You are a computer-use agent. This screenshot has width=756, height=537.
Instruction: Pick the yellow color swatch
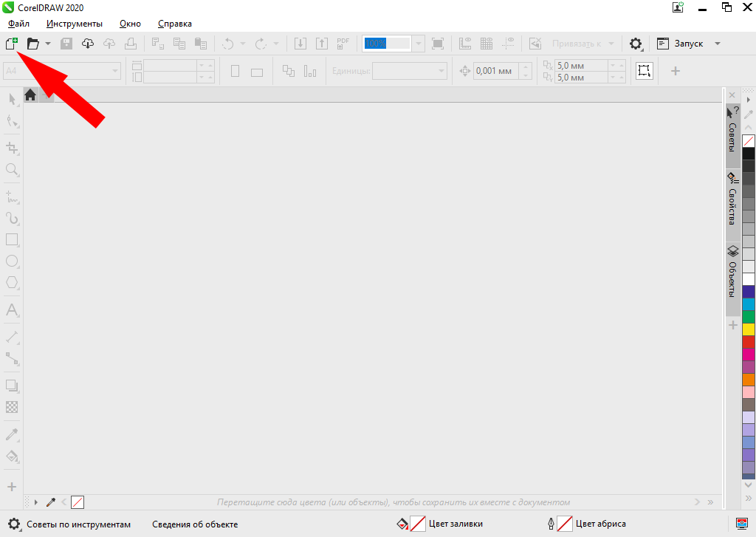[749, 329]
